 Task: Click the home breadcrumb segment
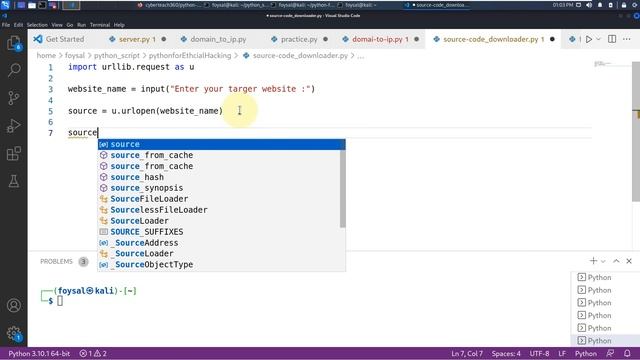pos(46,56)
